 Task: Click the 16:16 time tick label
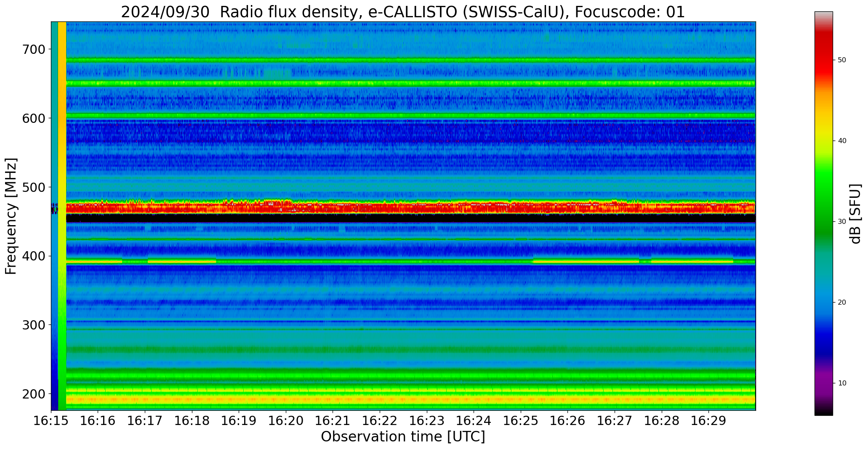pos(98,420)
